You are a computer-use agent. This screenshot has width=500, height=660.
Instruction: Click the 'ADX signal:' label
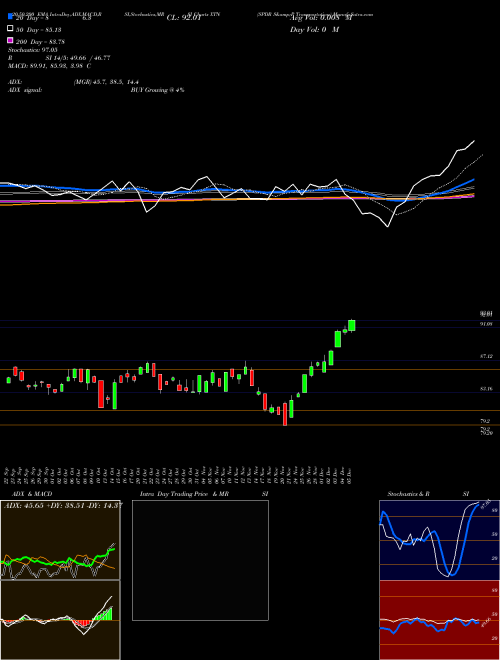(x=25, y=90)
